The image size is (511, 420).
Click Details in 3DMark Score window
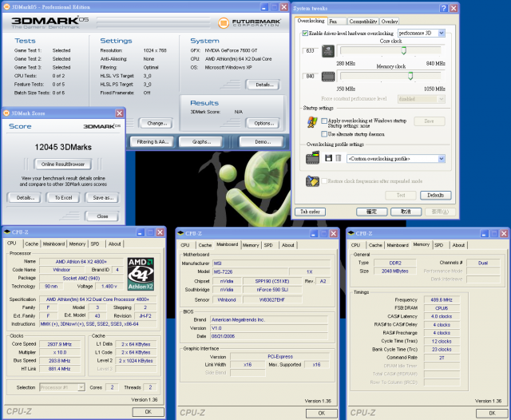pyautogui.click(x=25, y=198)
